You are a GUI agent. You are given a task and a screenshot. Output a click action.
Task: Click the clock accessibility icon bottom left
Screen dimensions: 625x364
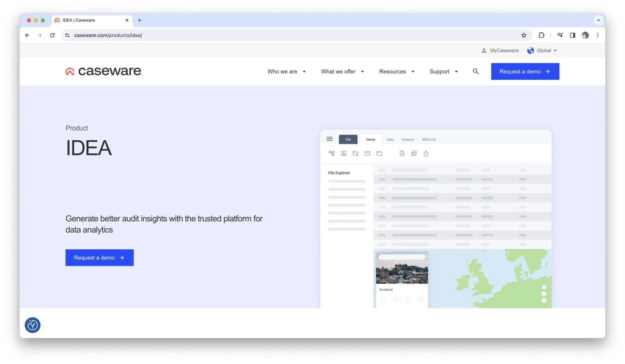(32, 325)
